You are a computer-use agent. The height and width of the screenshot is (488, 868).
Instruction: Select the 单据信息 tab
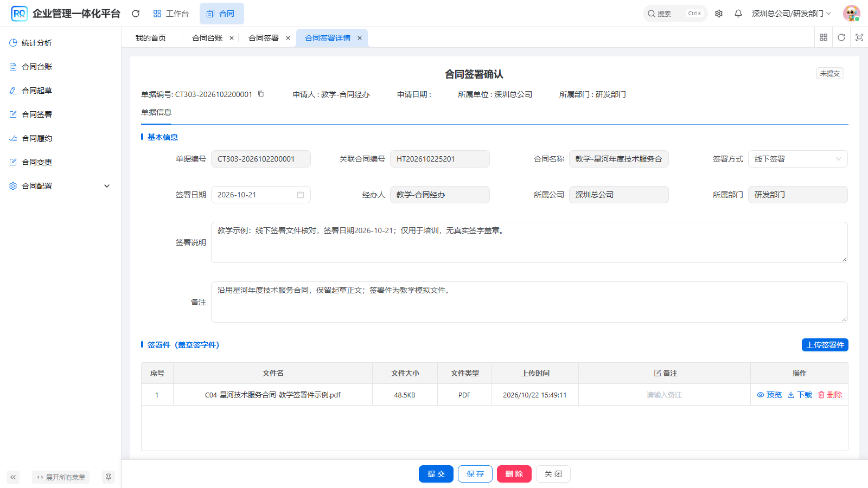[x=156, y=112]
